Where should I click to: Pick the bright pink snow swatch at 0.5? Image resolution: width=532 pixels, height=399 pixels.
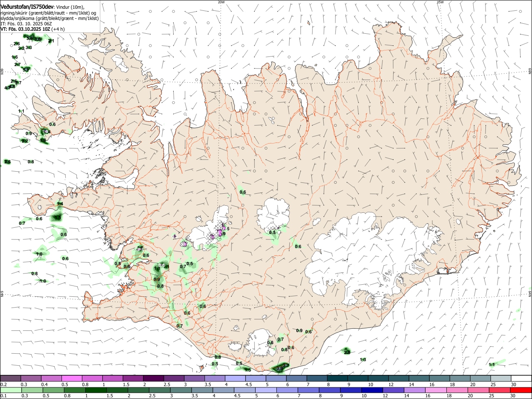[71, 378]
